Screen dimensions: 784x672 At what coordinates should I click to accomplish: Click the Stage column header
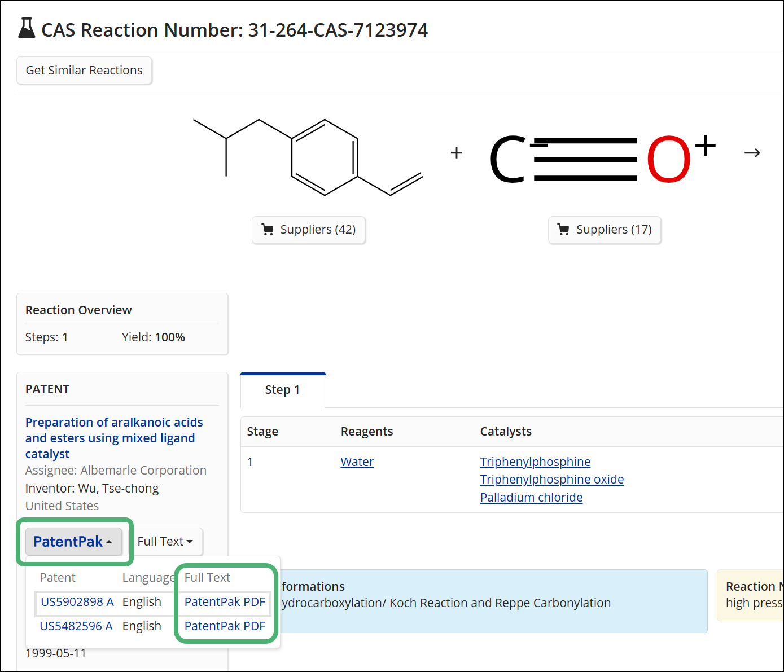262,432
